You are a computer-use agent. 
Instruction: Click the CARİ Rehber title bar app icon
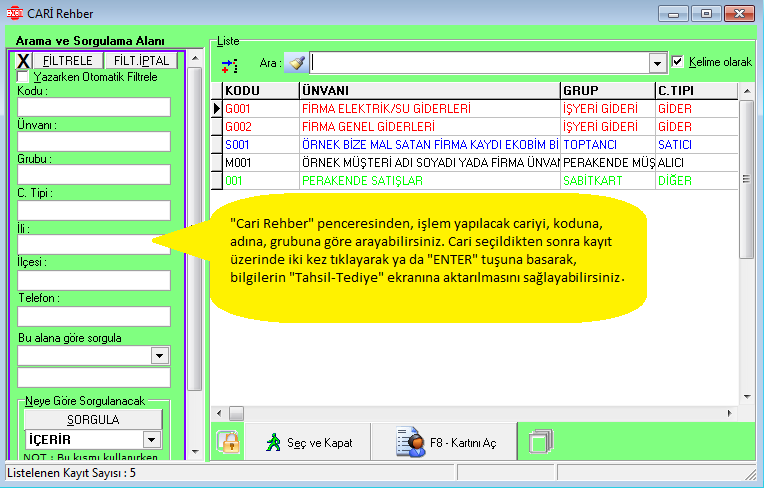15,13
